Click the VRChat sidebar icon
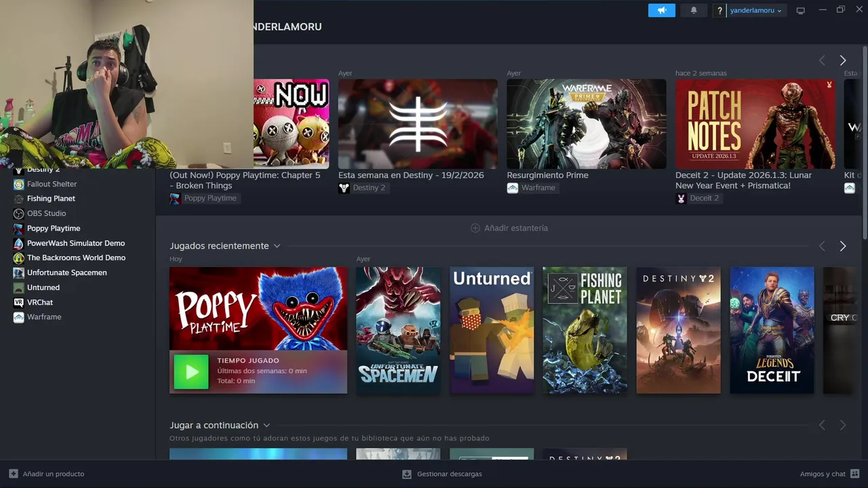Screen dimensions: 868x488 [19, 302]
